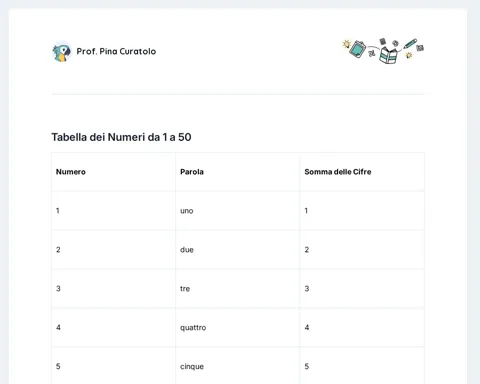Click the pencil illustration in the header
The height and width of the screenshot is (384, 480).
410,44
